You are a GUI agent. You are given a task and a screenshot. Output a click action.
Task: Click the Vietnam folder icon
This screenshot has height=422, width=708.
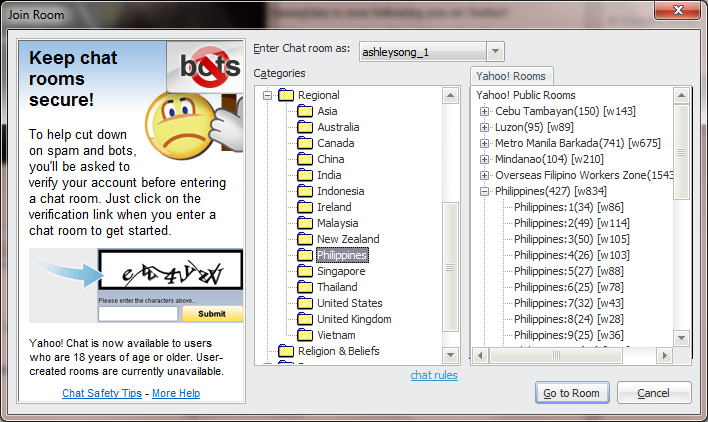(x=305, y=335)
